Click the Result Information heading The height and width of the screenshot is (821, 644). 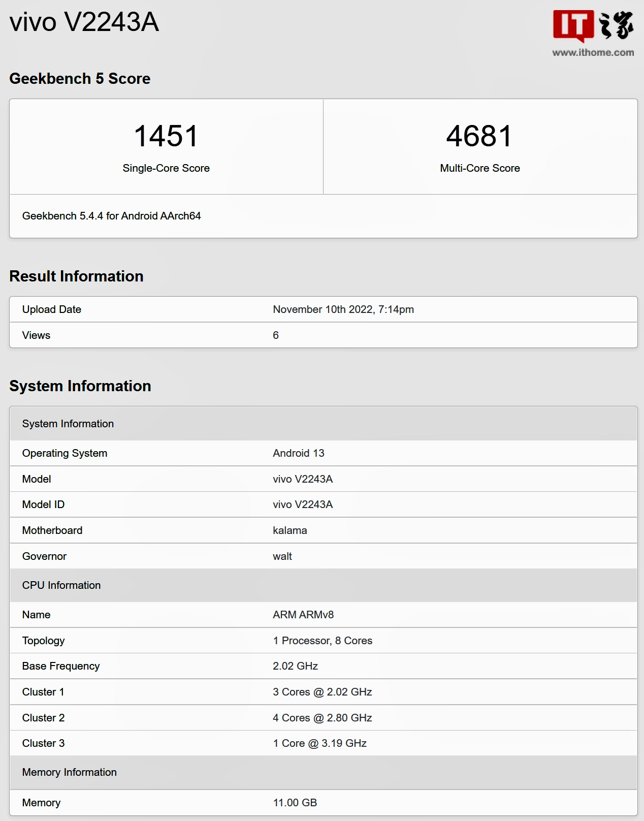pos(76,276)
